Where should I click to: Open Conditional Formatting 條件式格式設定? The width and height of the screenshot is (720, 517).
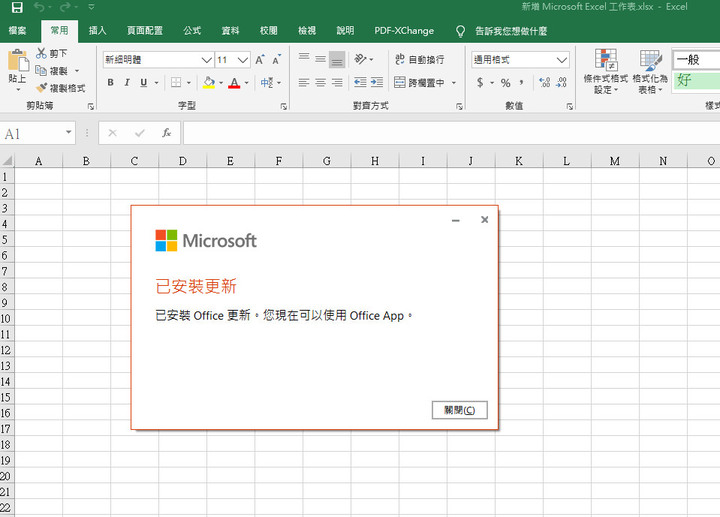tap(606, 72)
